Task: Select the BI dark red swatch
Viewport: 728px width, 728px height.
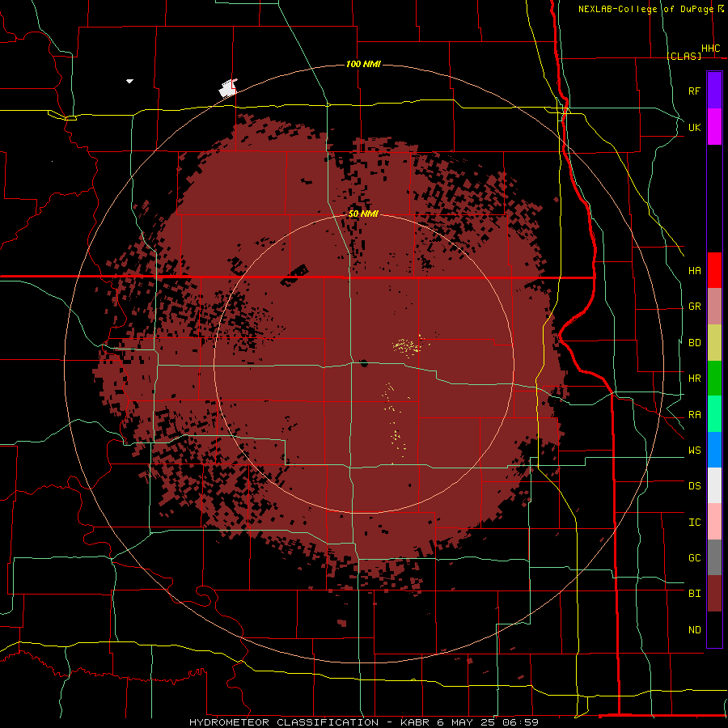Action: click(714, 594)
